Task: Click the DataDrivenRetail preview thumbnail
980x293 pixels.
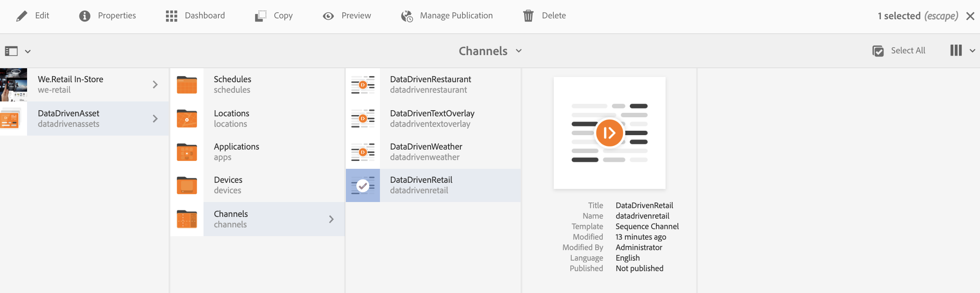Action: tap(609, 133)
